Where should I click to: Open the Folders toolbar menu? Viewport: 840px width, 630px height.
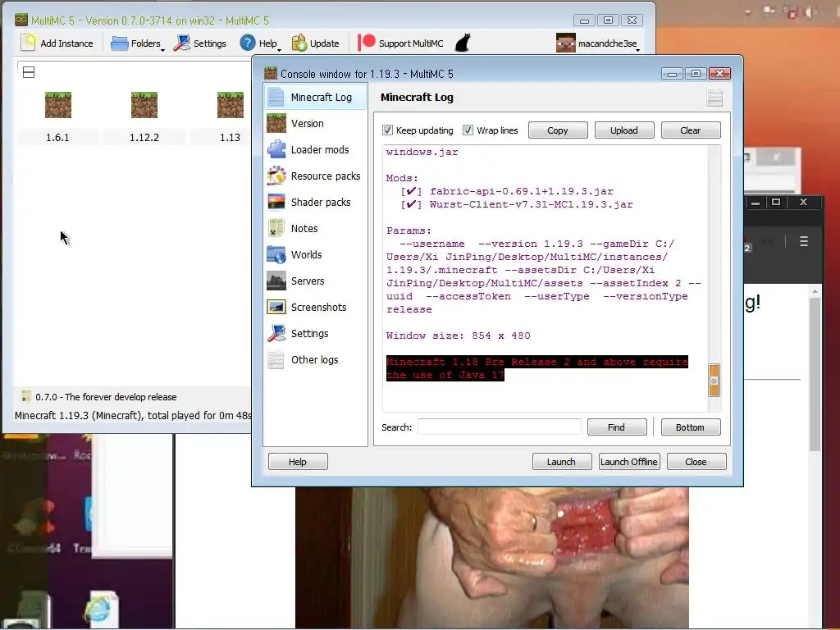pyautogui.click(x=137, y=43)
